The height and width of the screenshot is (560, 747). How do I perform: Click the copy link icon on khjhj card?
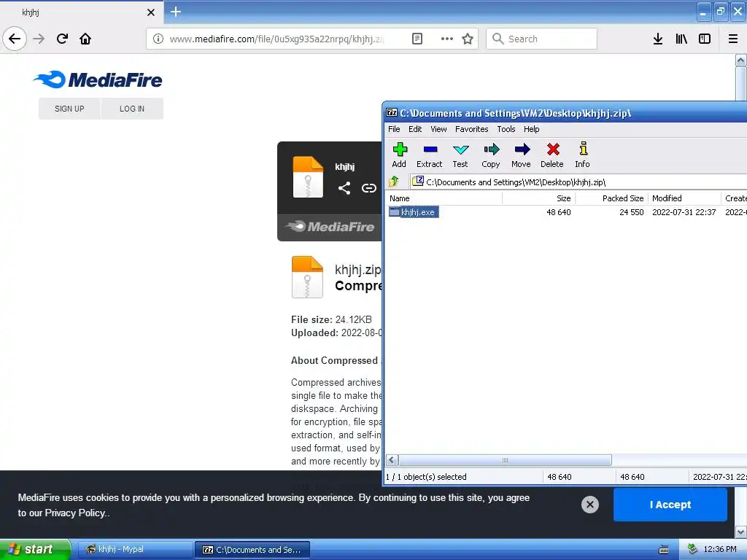[x=368, y=188]
